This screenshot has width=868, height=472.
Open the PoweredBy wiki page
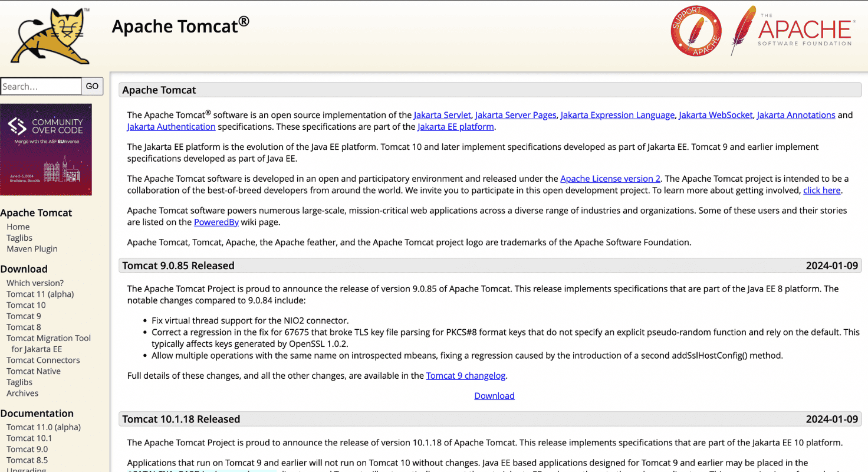(x=216, y=222)
